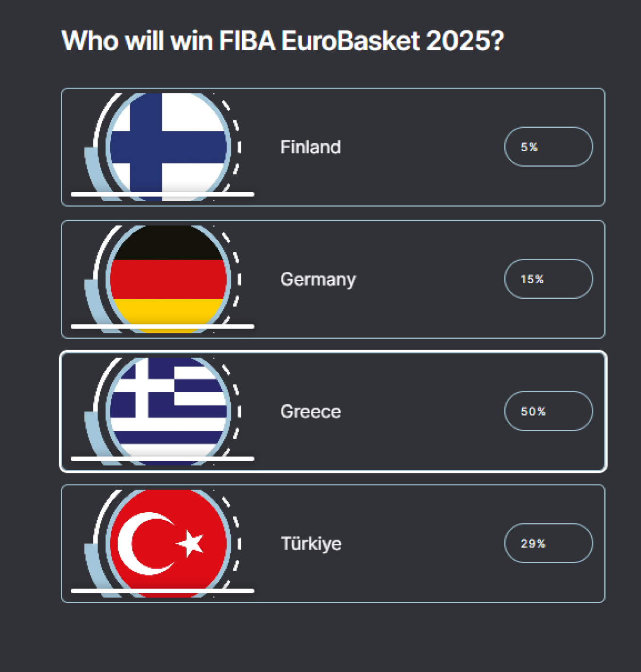641x672 pixels.
Task: Vote for Germany in the poll
Action: pos(334,279)
